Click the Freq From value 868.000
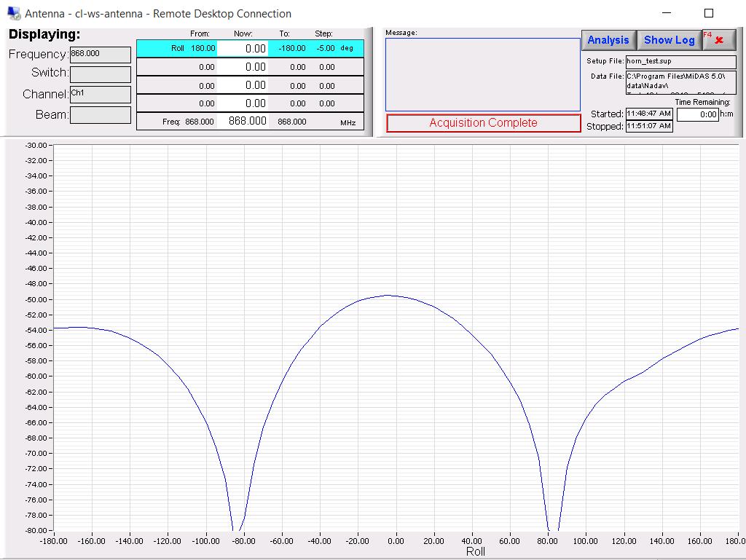 click(x=200, y=122)
